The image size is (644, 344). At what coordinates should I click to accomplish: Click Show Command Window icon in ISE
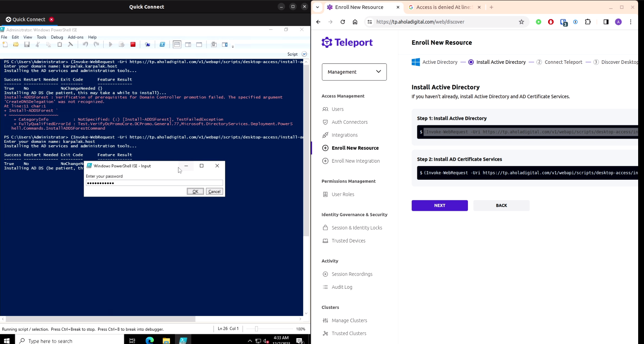(214, 44)
